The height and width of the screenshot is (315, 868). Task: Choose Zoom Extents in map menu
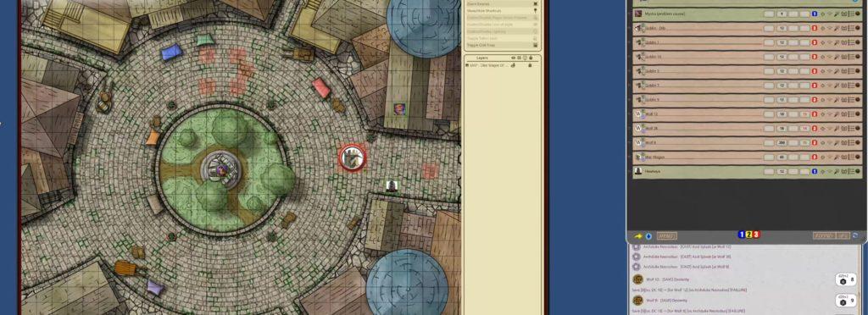click(x=501, y=4)
